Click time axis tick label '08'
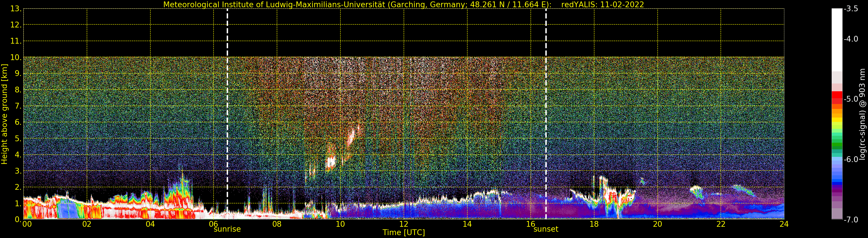The image size is (868, 238). pyautogui.click(x=277, y=224)
